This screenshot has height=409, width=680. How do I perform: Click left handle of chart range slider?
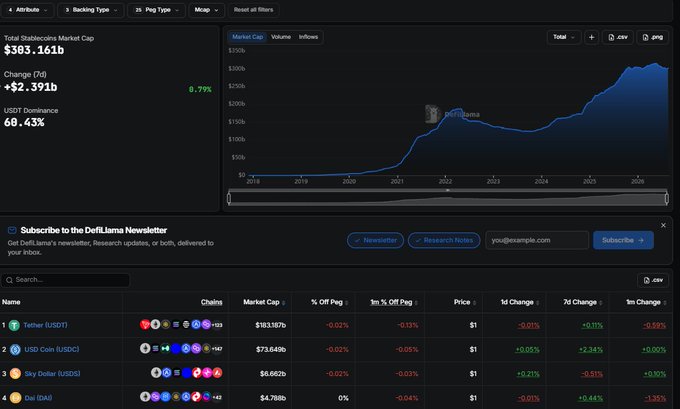(x=229, y=198)
